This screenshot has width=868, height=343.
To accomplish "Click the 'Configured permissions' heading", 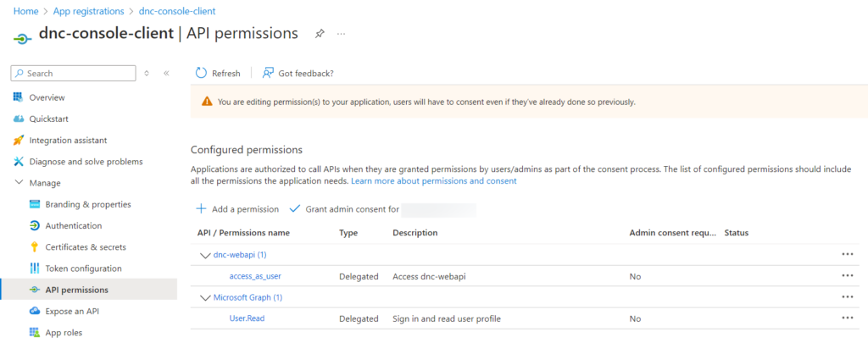I will (247, 150).
